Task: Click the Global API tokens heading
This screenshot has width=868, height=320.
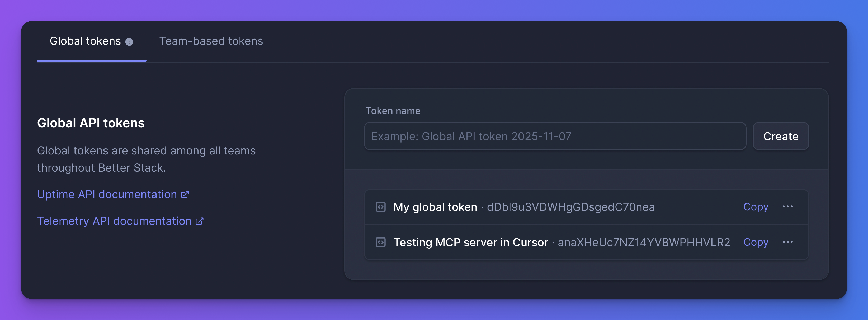Action: [90, 123]
